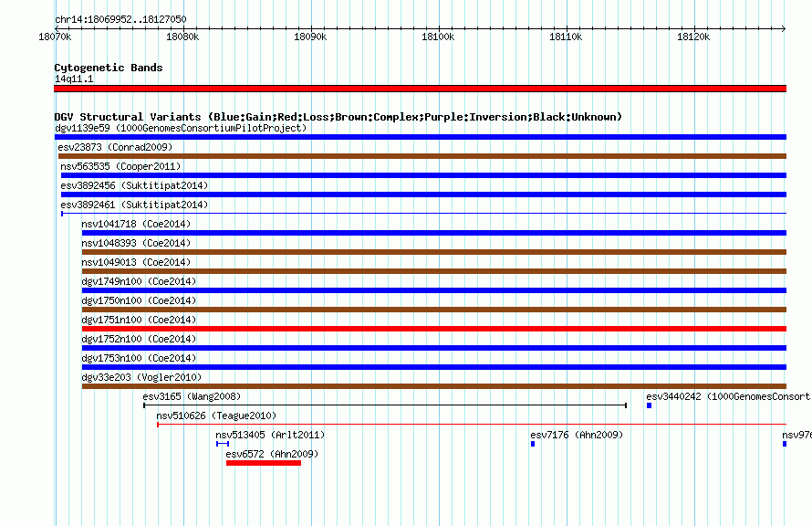Click the 18090k ruler label

[x=310, y=37]
